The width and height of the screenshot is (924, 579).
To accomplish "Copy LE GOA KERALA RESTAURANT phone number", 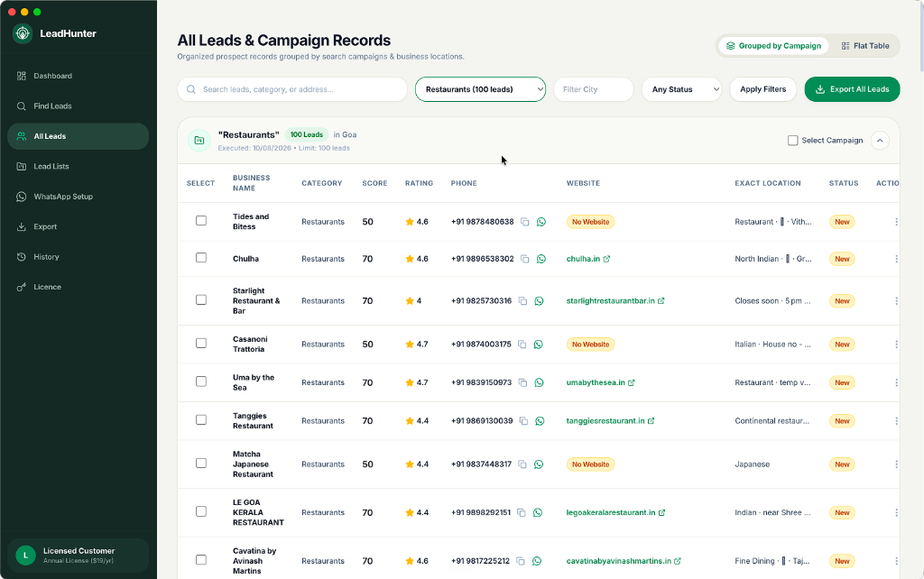I will (x=522, y=513).
